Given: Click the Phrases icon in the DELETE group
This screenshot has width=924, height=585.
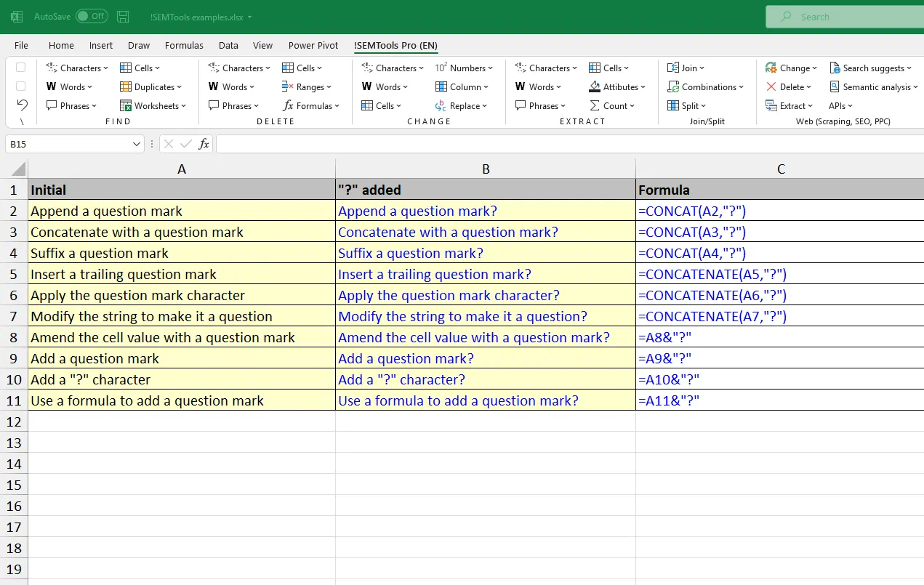Looking at the screenshot, I should [214, 105].
